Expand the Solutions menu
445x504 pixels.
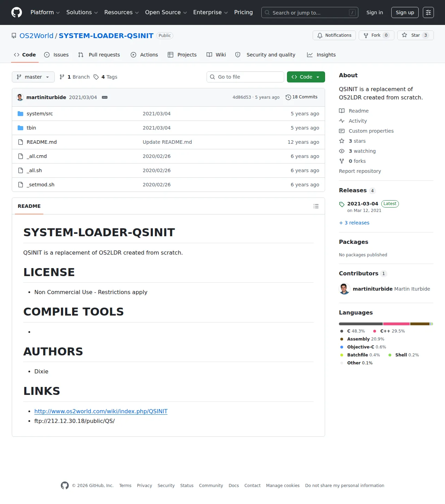point(82,12)
